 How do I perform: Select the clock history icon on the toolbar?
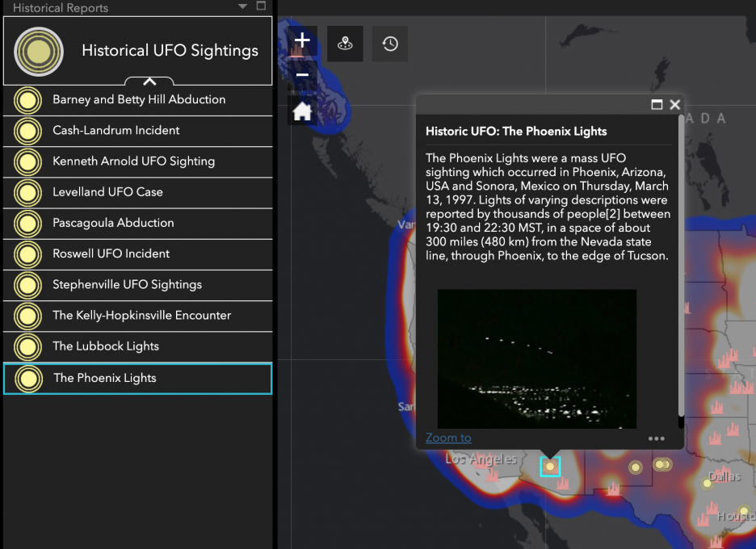(x=390, y=44)
